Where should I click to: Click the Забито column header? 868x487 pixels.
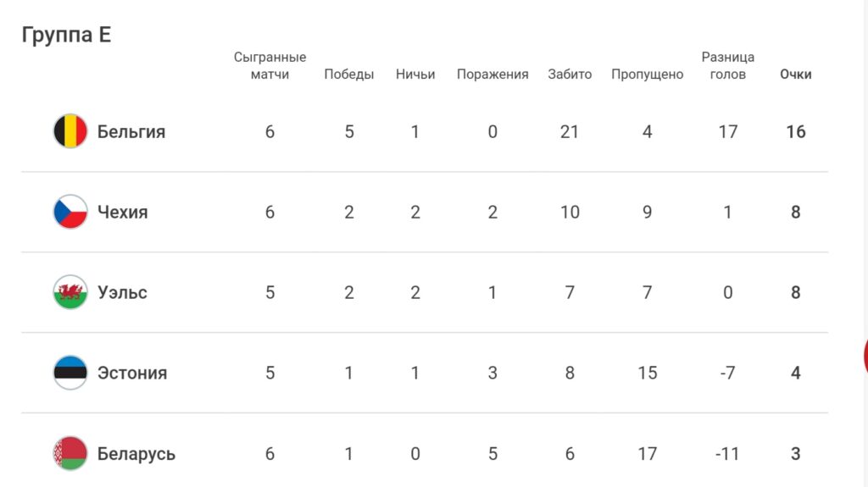(x=570, y=75)
